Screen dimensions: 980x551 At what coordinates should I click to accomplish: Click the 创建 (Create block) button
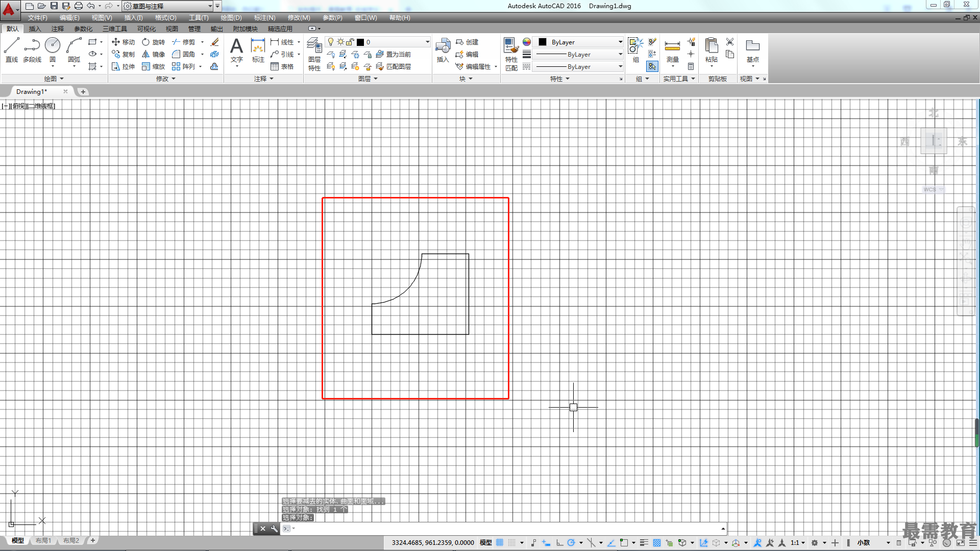click(x=467, y=42)
